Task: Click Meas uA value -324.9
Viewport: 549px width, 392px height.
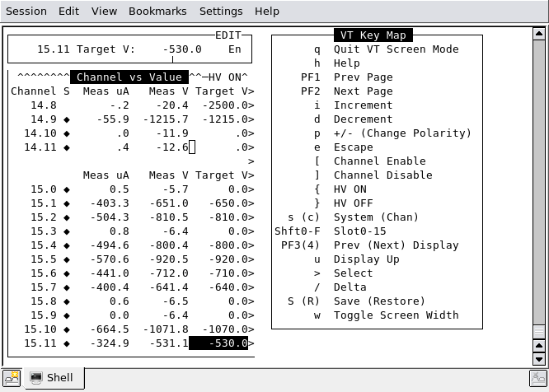Action: pyautogui.click(x=110, y=343)
